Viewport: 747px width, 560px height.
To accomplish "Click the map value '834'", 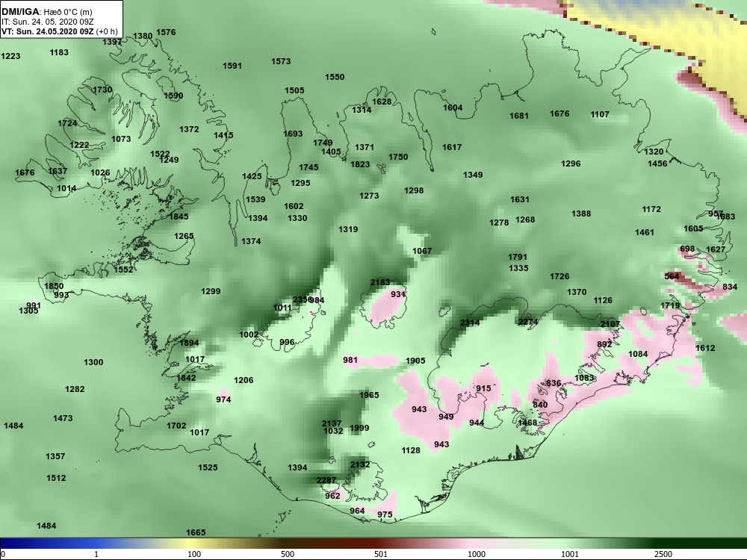I will (730, 287).
